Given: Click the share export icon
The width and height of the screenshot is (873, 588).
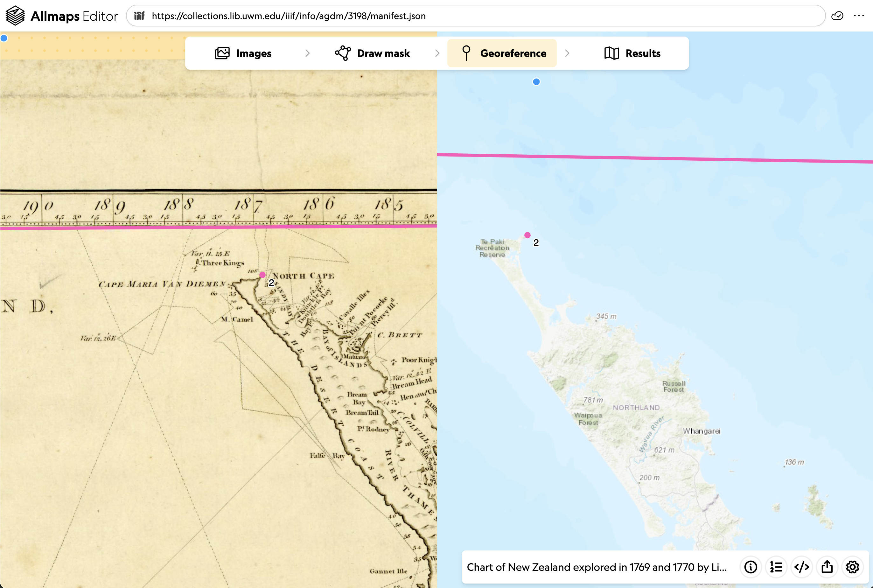Looking at the screenshot, I should 827,567.
